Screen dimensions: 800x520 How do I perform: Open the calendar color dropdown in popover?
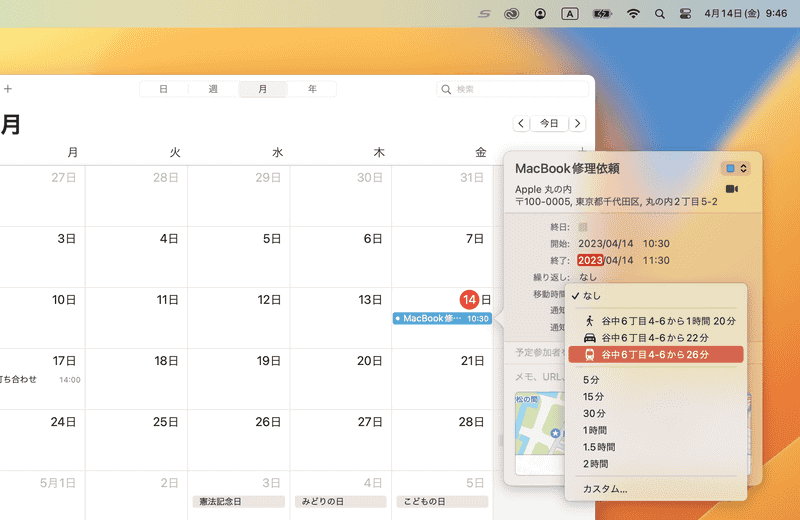[736, 168]
